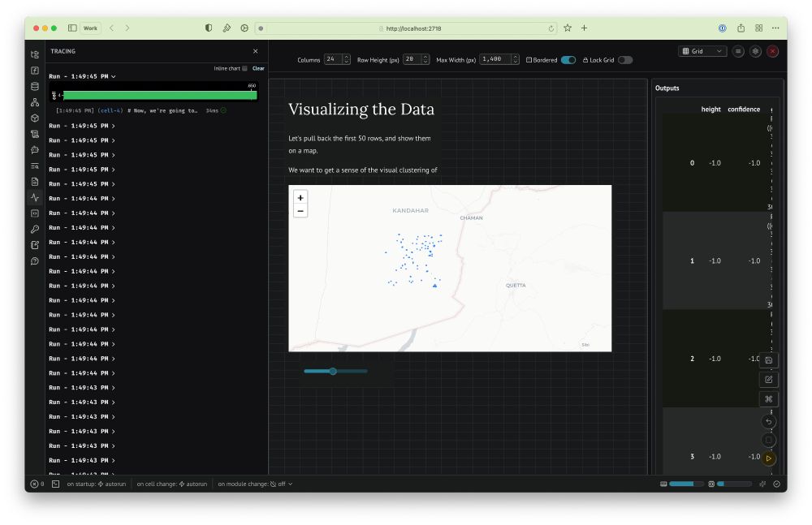Image resolution: width=812 pixels, height=525 pixels.
Task: Open the secrets key icon
Action: (x=35, y=229)
